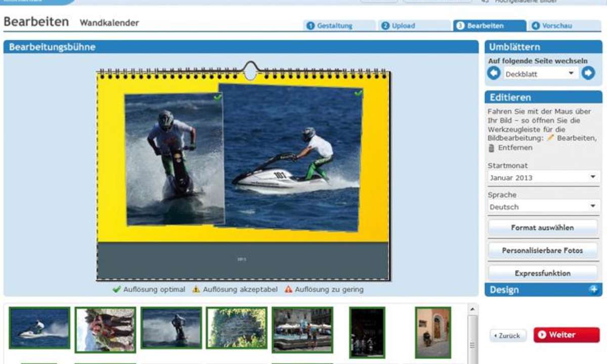
Task: Switch to the Gestaltung step tab
Action: [x=339, y=26]
